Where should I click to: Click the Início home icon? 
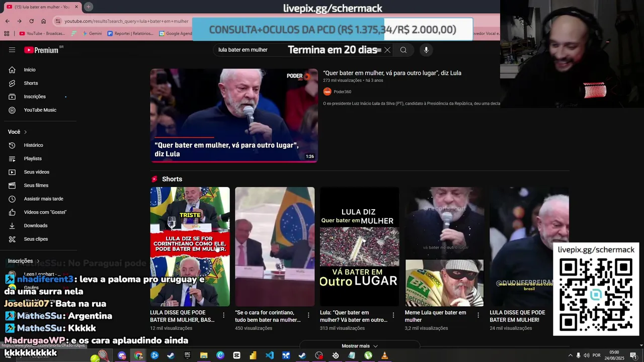coord(12,70)
